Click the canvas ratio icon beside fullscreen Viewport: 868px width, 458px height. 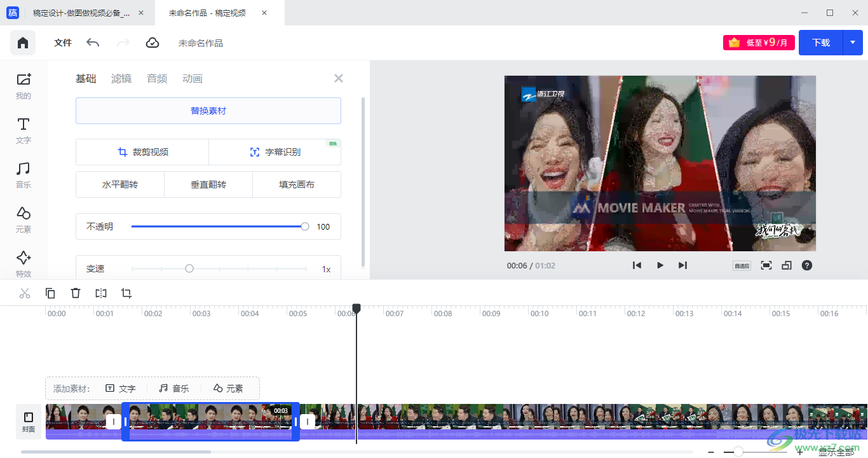pyautogui.click(x=787, y=265)
